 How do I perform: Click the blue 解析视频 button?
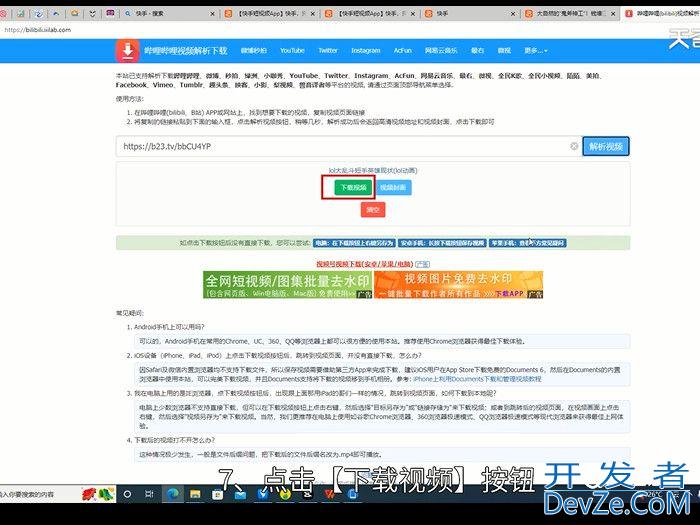point(606,146)
